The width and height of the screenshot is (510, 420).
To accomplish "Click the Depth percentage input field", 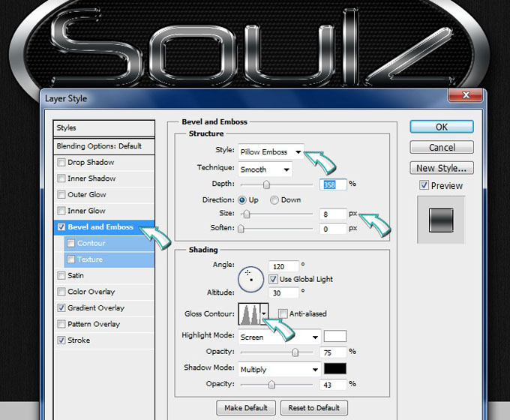I will [334, 184].
